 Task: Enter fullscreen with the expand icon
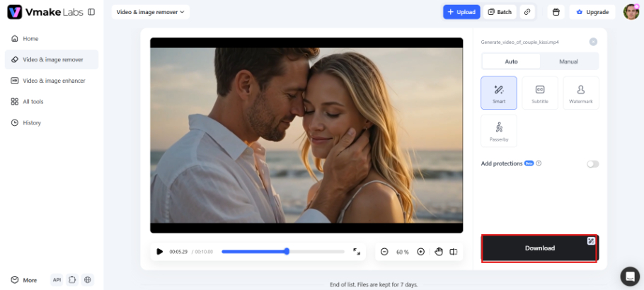click(x=357, y=251)
